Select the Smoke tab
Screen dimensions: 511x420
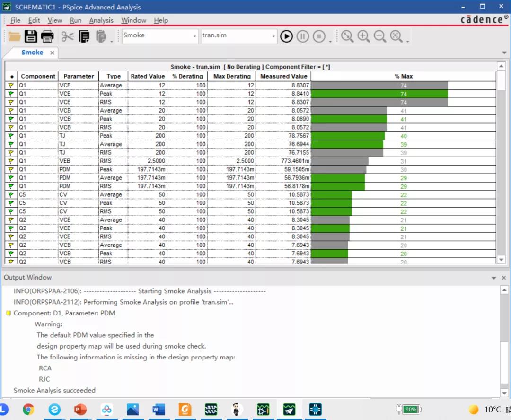[32, 52]
